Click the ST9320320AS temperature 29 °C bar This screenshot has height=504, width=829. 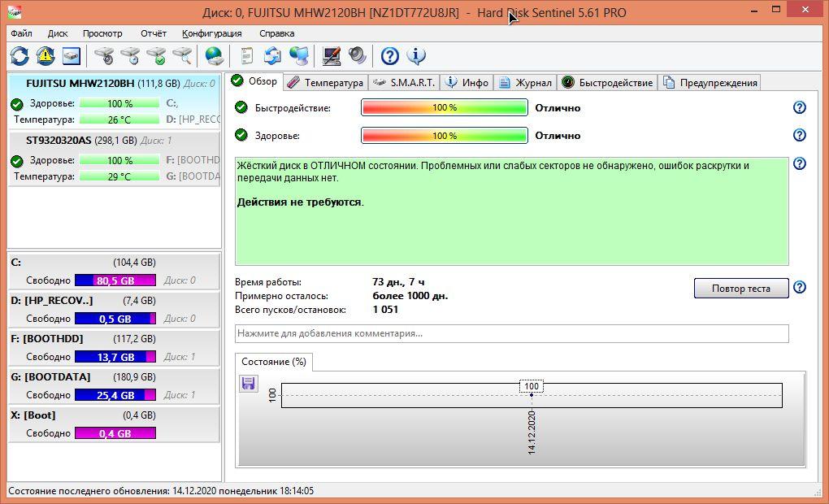pos(119,176)
